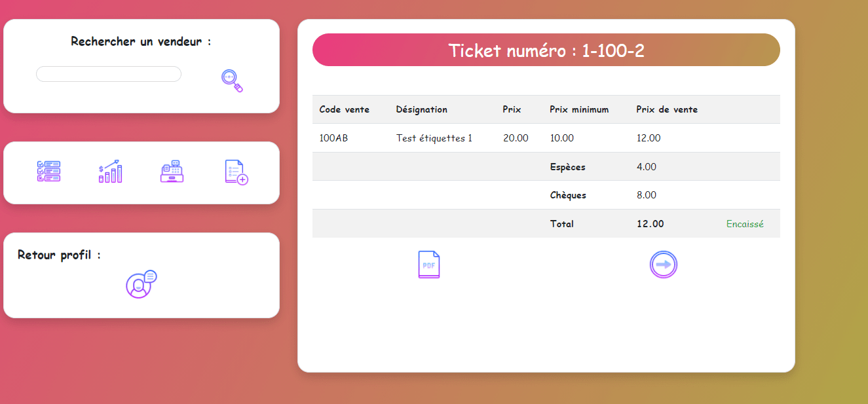Open the checklist of sales icon
Screen dimensions: 868x404
[x=48, y=172]
